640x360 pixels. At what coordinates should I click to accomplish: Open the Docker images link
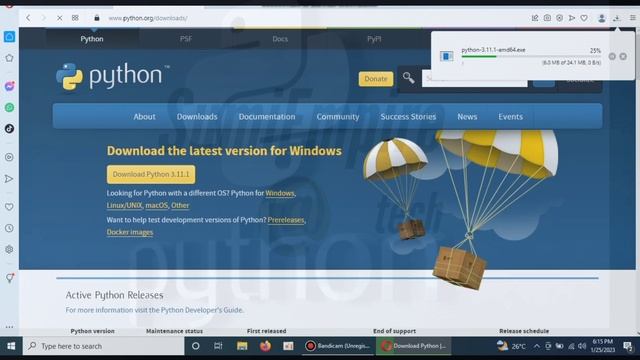[x=130, y=232]
